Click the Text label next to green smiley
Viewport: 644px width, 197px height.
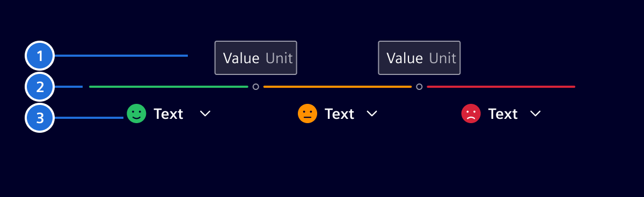click(x=169, y=114)
